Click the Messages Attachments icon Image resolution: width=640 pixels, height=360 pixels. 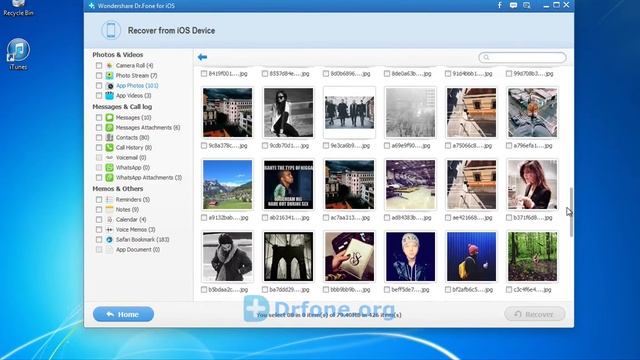[109, 127]
